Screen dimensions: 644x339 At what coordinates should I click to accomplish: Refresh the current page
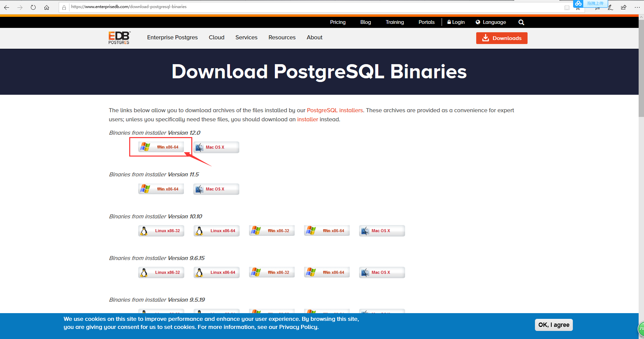(x=33, y=7)
